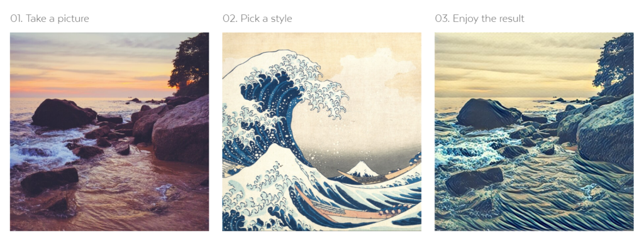The width and height of the screenshot is (644, 243).
Task: Click the yellow sky in the stylized result
Action: 513,65
